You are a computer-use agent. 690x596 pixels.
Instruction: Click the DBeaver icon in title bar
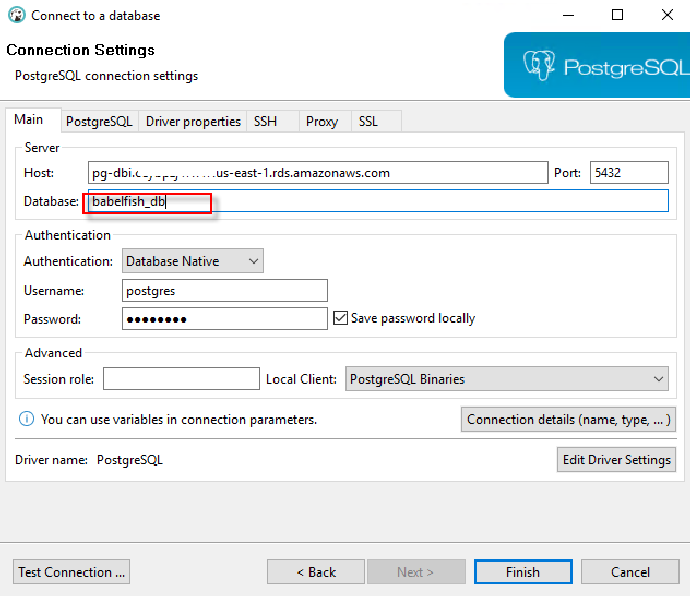(x=16, y=15)
